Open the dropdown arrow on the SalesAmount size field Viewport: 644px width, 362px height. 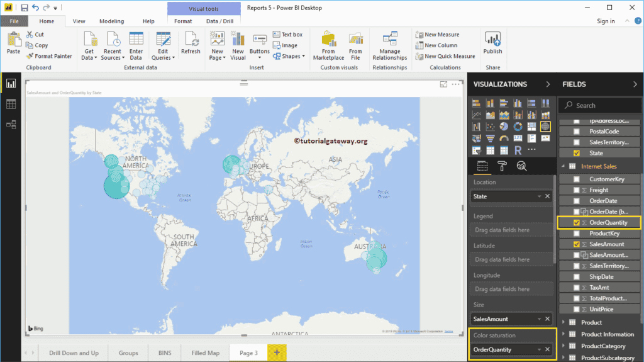(x=539, y=319)
